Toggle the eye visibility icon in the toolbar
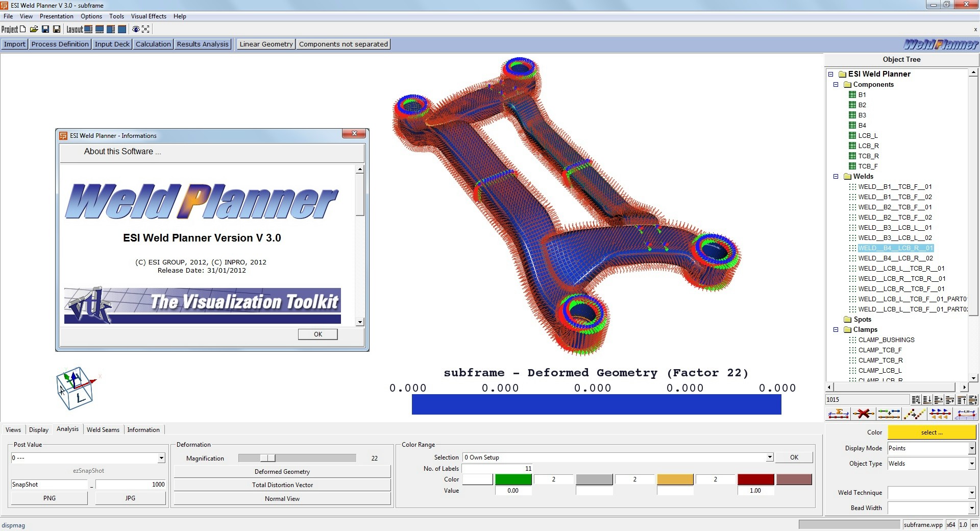The image size is (980, 531). 136,29
